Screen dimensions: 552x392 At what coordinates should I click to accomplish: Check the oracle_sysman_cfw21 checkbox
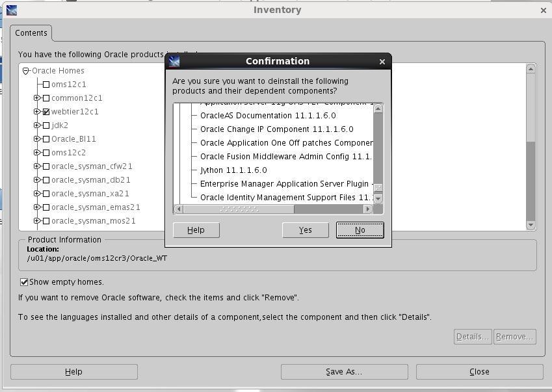[x=46, y=166]
